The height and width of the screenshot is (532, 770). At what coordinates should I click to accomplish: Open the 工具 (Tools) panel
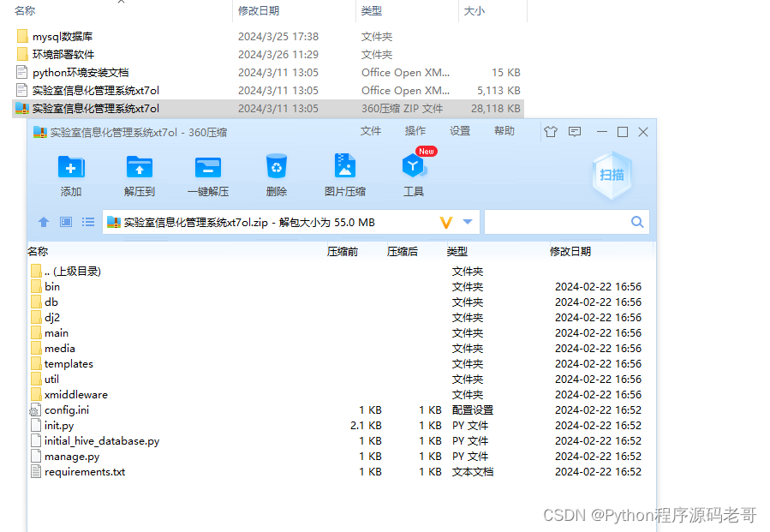(x=414, y=170)
